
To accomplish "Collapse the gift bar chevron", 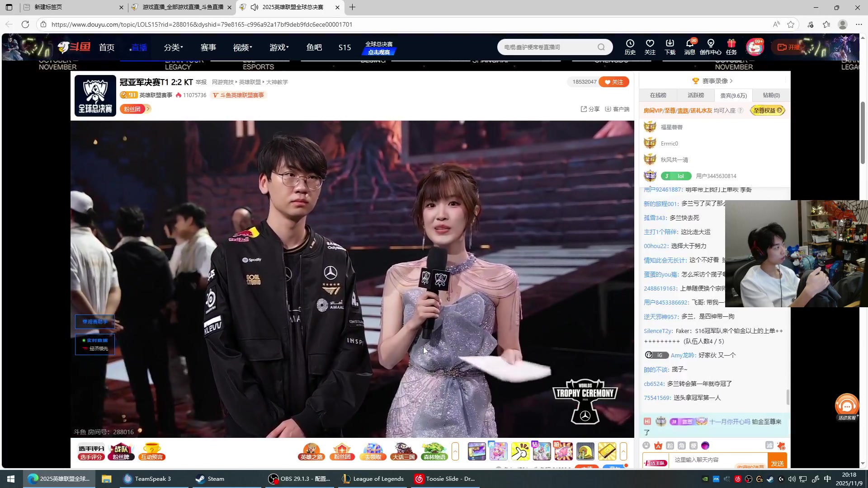I will point(623,451).
